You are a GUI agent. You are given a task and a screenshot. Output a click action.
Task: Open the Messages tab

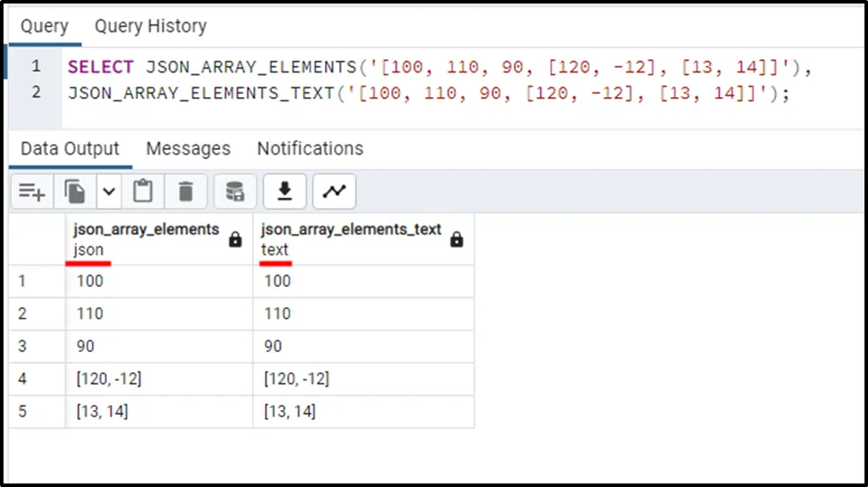pyautogui.click(x=188, y=148)
